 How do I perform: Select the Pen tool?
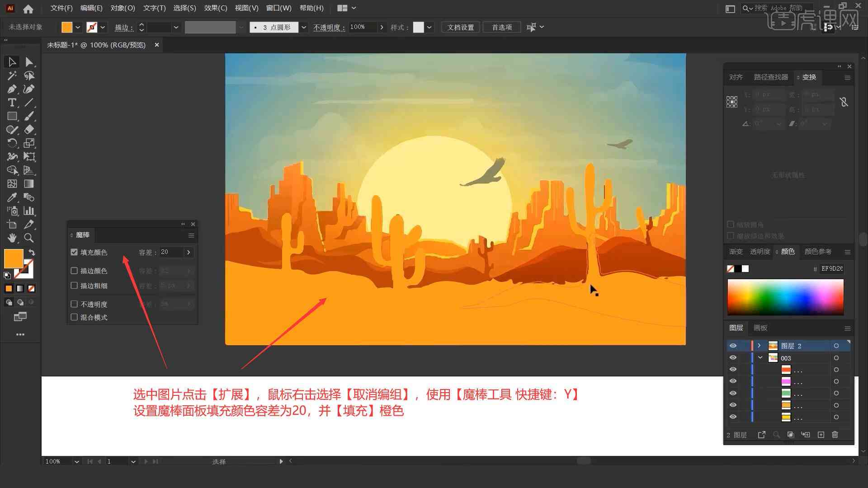point(11,89)
